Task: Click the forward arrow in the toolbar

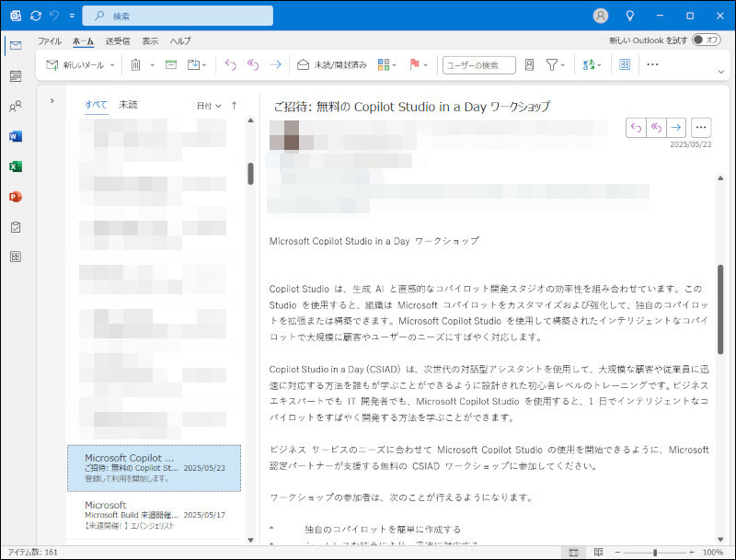Action: point(274,65)
